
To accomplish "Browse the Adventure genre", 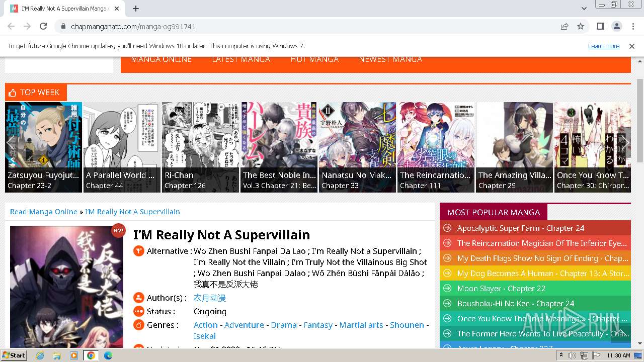I will pos(244,325).
